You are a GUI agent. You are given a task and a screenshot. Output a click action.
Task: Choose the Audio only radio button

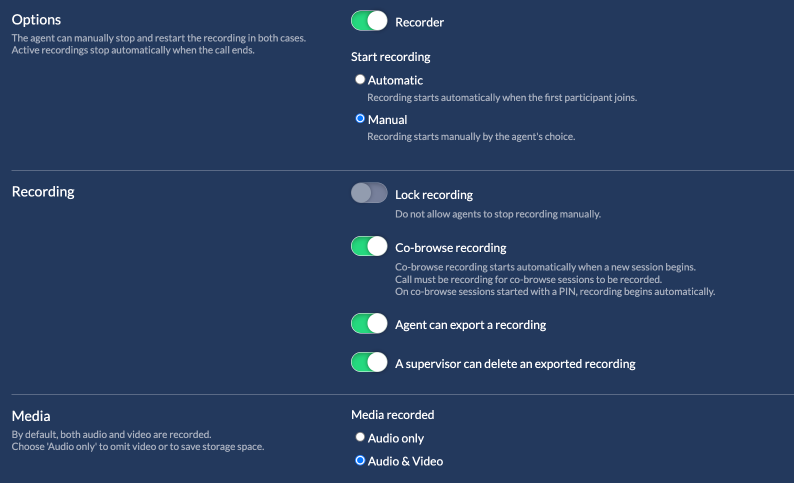tap(360, 438)
